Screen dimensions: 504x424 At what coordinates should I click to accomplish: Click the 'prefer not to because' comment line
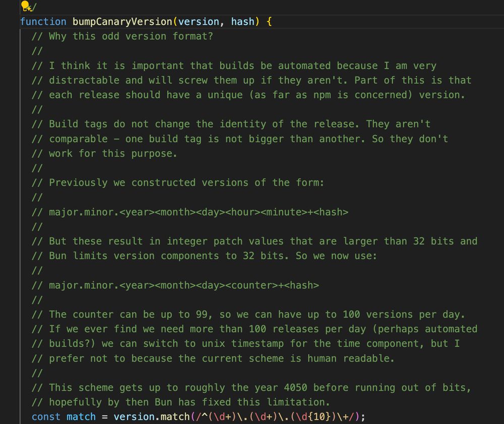tap(213, 358)
